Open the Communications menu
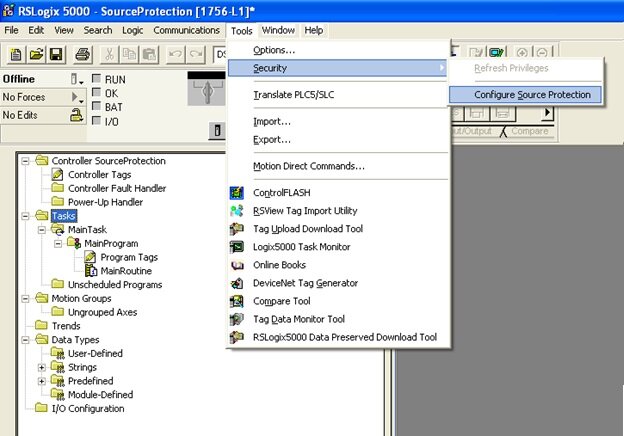Image resolution: width=624 pixels, height=436 pixels. pos(186,30)
